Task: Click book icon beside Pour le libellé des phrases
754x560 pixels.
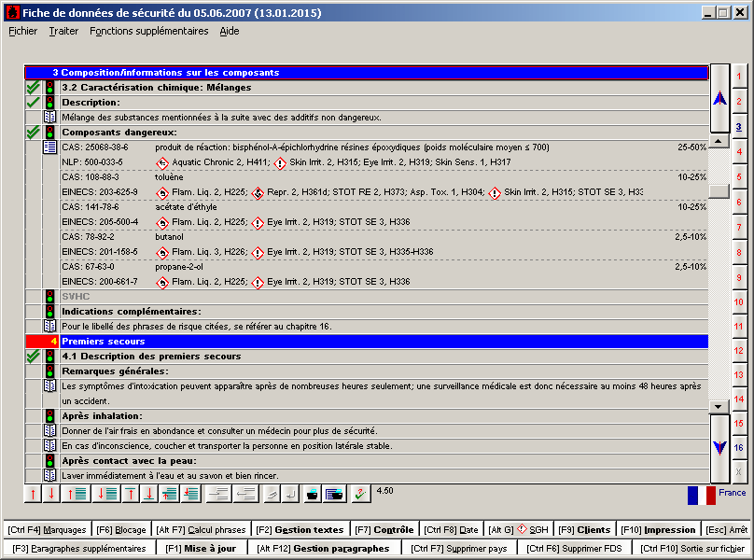Action: pyautogui.click(x=49, y=326)
